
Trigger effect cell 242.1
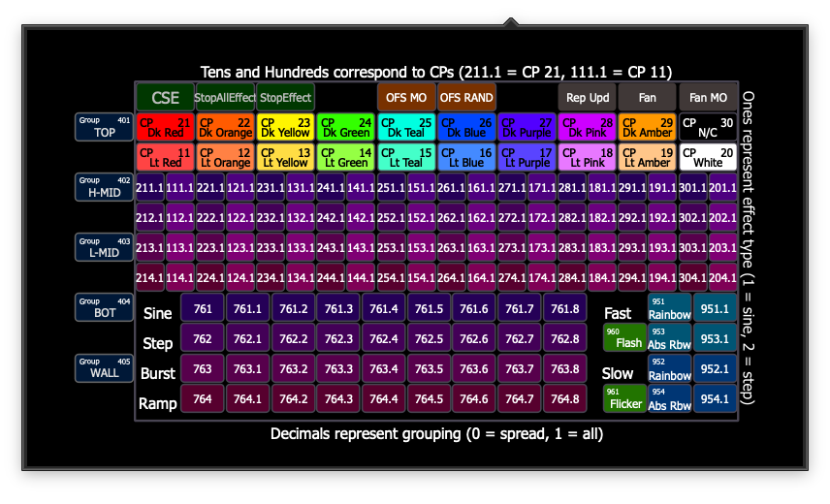coord(331,218)
